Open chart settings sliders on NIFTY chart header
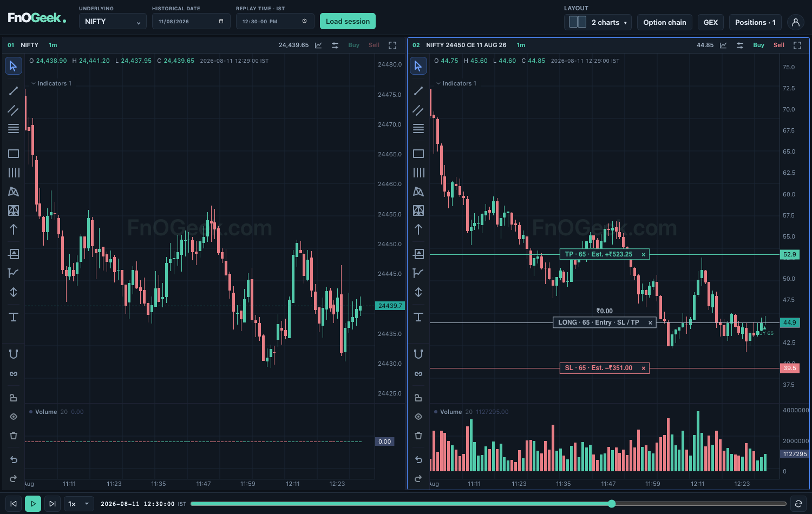This screenshot has width=812, height=514. [x=335, y=45]
